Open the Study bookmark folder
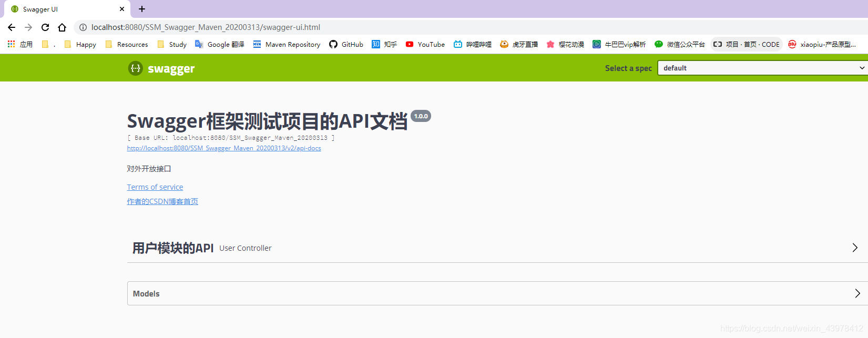Screen dimensions: 868x338 (x=172, y=44)
